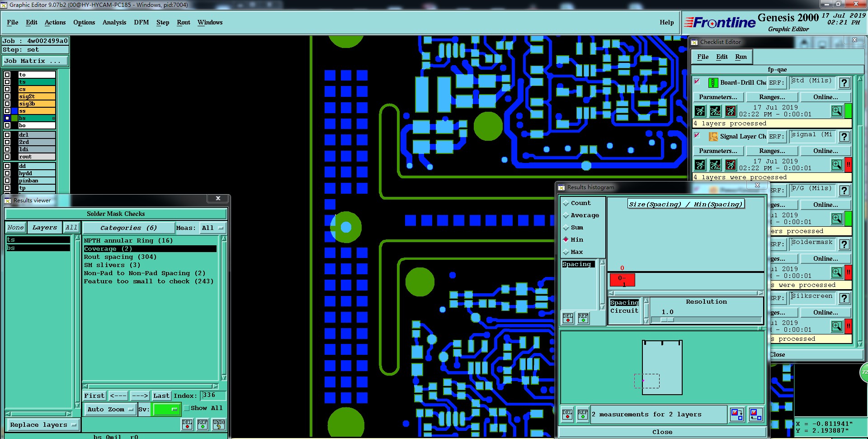This screenshot has width=868, height=439.
Task: Open the Auto Zoom dropdown
Action: [110, 410]
